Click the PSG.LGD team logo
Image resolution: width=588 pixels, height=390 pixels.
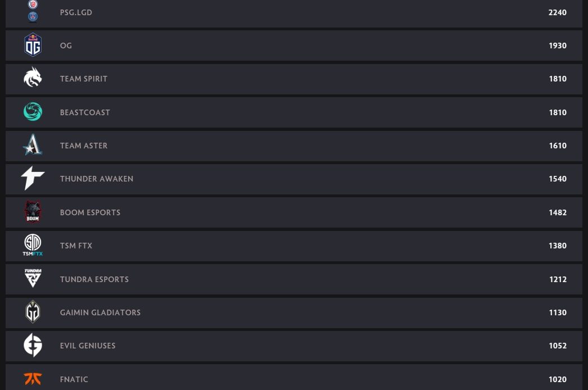tap(33, 11)
